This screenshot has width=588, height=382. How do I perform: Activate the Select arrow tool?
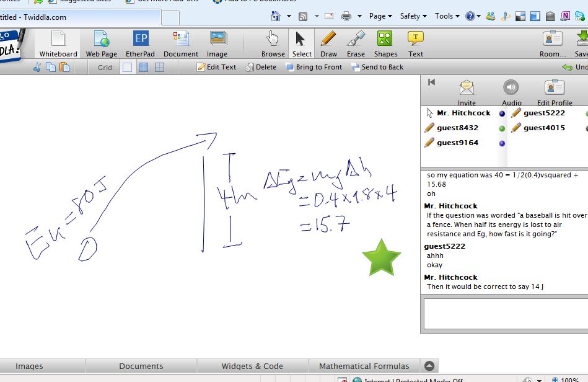point(302,44)
